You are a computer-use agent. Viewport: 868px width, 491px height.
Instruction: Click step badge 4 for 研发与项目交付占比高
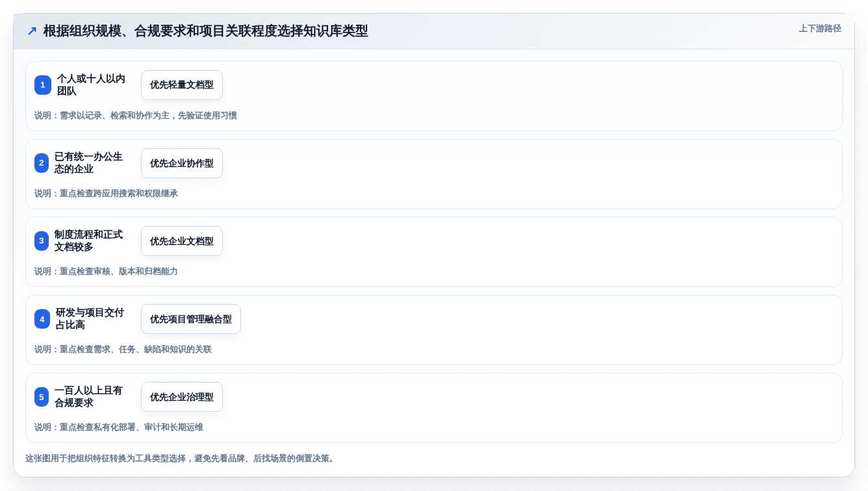[42, 319]
